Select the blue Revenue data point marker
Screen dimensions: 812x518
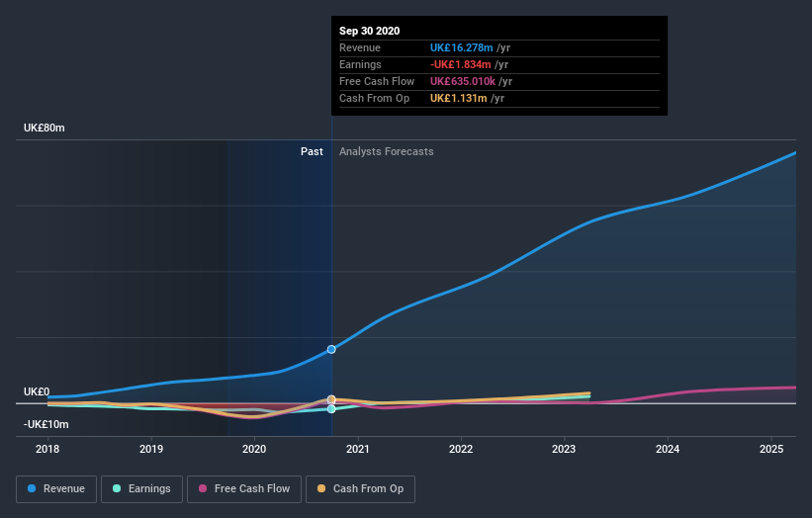point(331,349)
